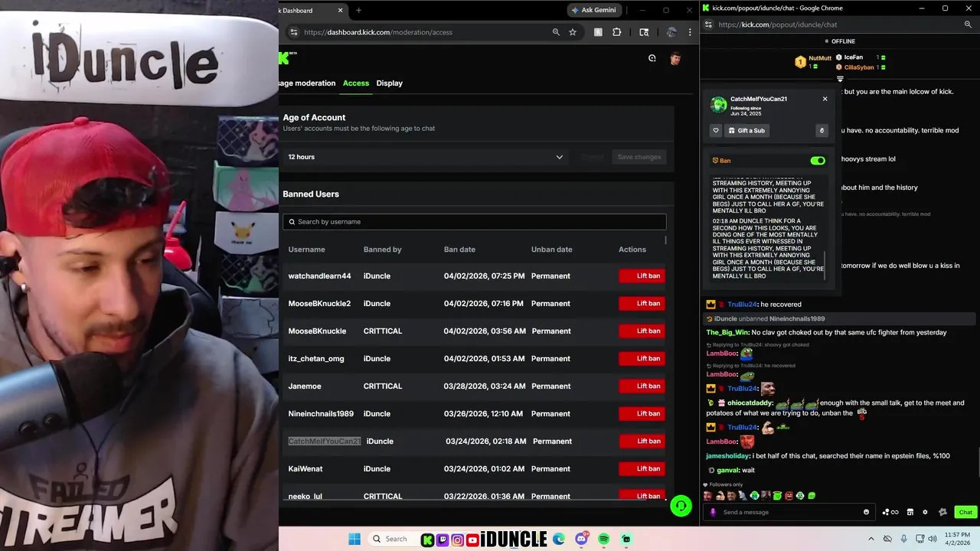Search banned users by username field
Viewport: 980px width, 551px height.
pyautogui.click(x=475, y=222)
